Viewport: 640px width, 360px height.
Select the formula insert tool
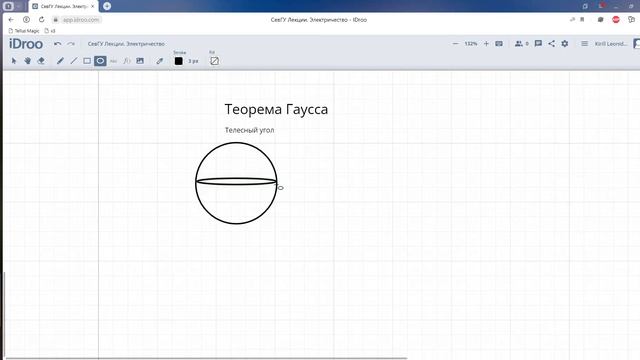pos(127,61)
